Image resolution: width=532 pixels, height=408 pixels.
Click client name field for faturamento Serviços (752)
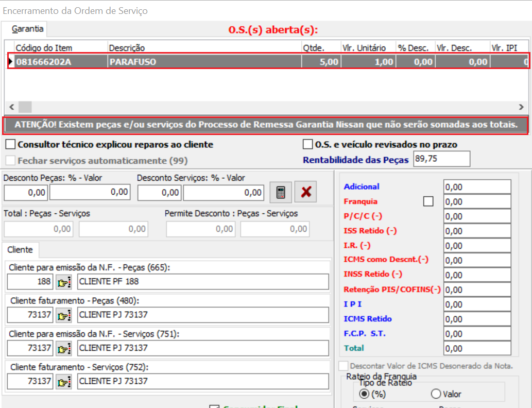(203, 382)
